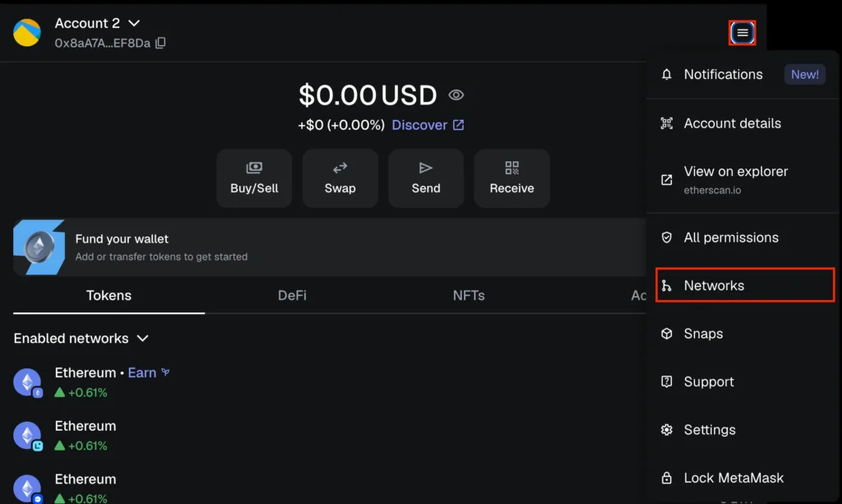842x504 pixels.
Task: Show the Receive QR code
Action: 511,178
